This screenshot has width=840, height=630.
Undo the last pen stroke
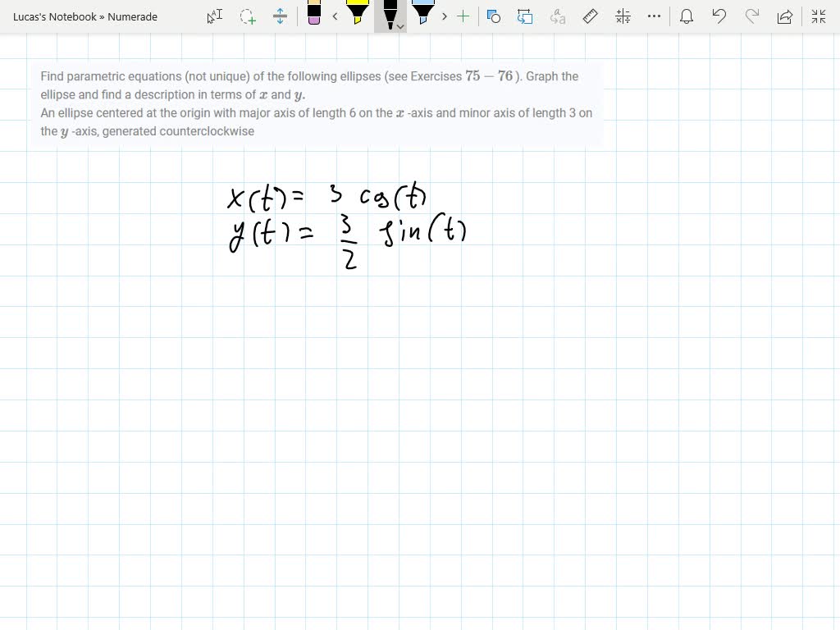pyautogui.click(x=719, y=16)
